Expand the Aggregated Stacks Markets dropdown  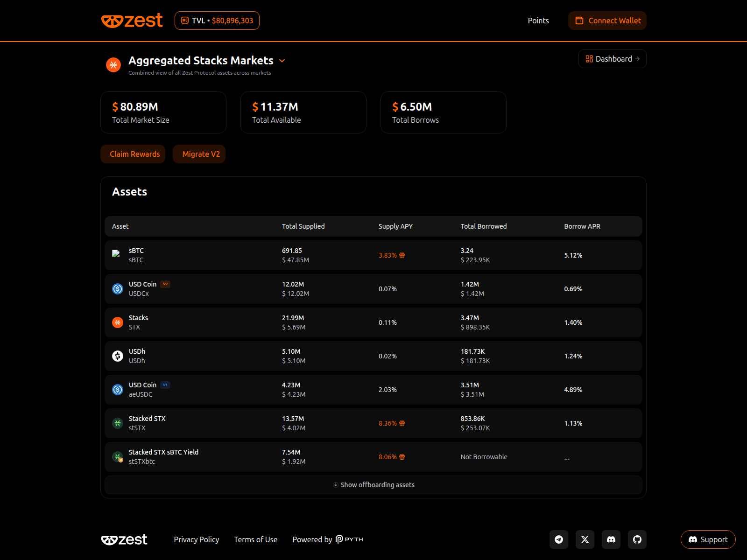tap(282, 61)
